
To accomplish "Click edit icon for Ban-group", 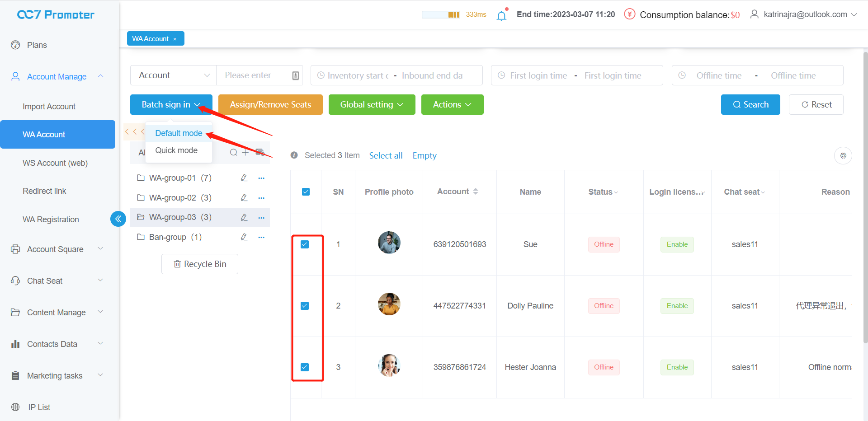I will (x=244, y=237).
